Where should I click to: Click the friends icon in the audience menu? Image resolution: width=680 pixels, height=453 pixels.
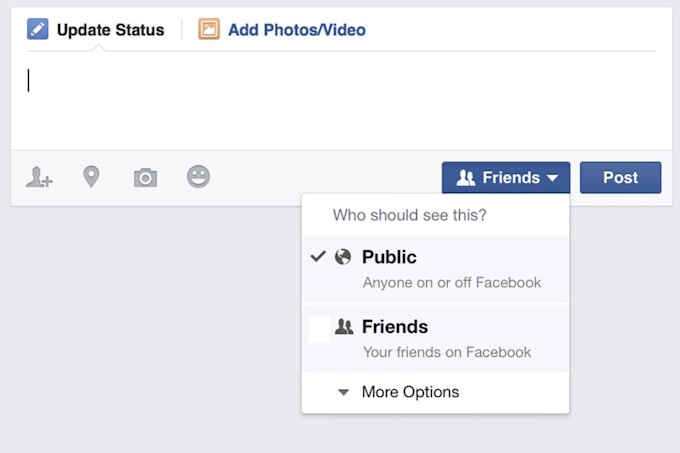(344, 327)
